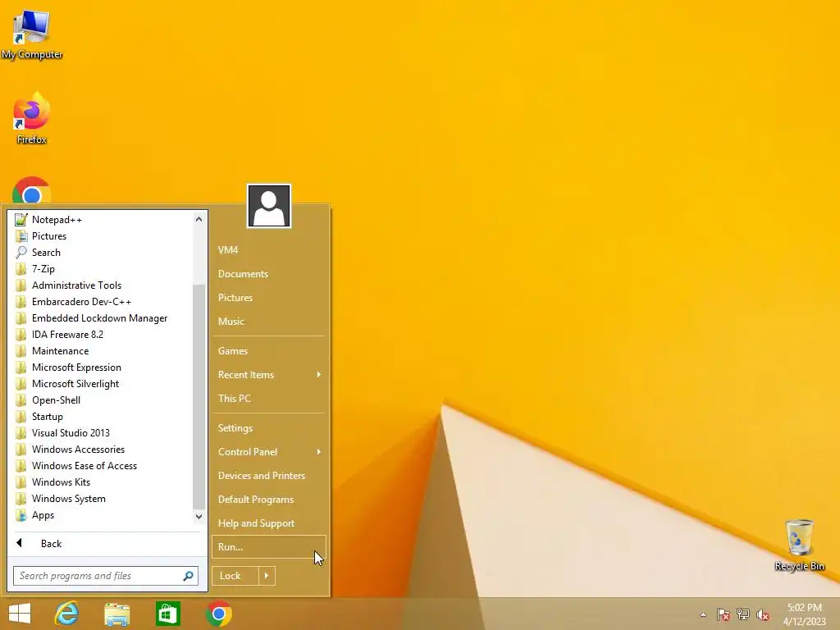Open Control Panel entry
This screenshot has height=630, width=840.
tap(269, 452)
